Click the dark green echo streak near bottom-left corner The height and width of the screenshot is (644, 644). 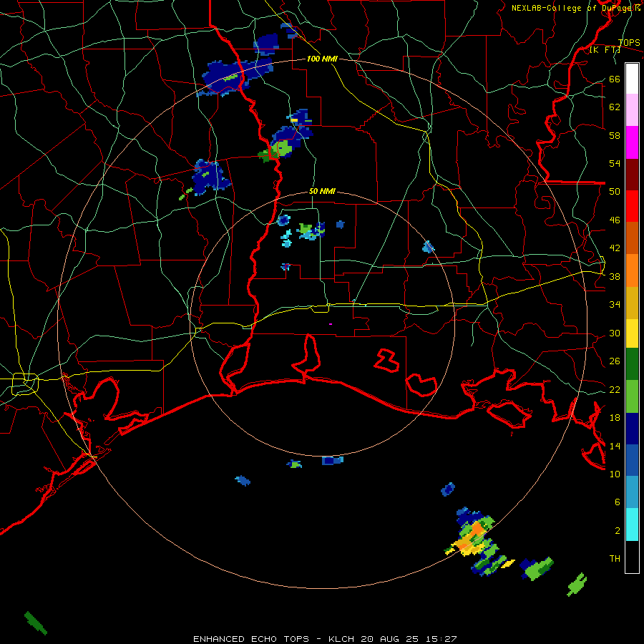[36, 623]
